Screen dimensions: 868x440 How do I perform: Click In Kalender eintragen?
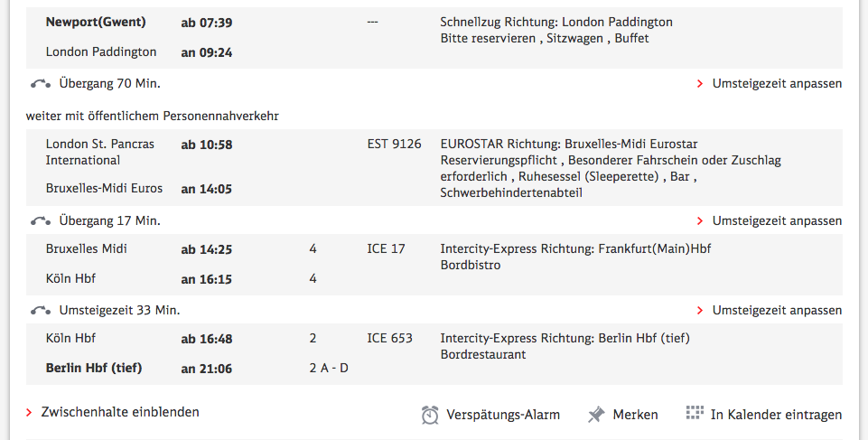776,415
